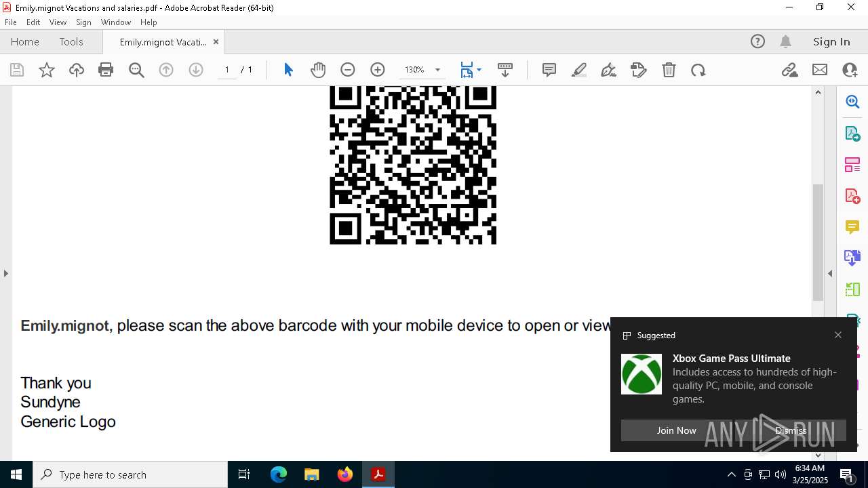Go to the previous page
Screen dimensions: 868x488
166,70
